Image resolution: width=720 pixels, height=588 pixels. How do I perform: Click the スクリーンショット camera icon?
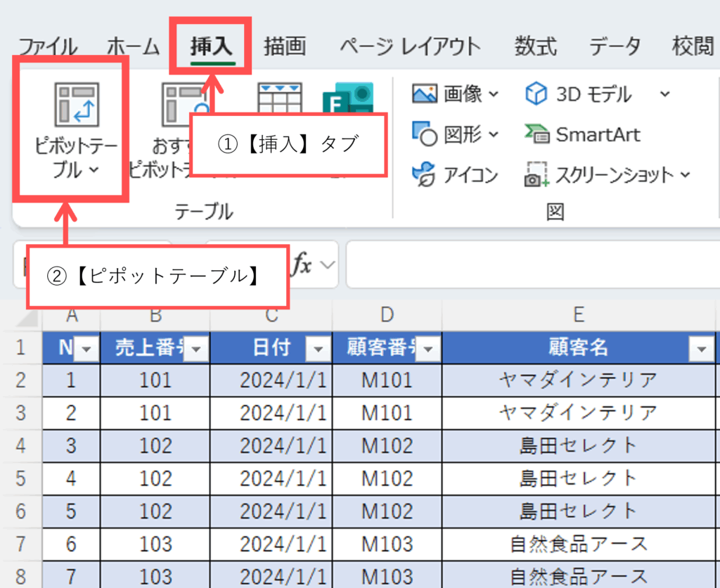(x=536, y=176)
